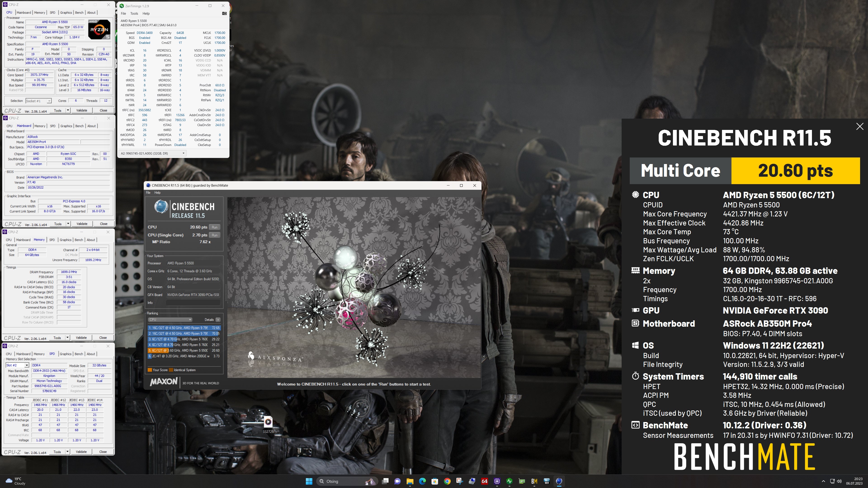Click Close button in CPU-Z Mainboard window
Viewport: 868px width, 488px height.
(x=104, y=224)
